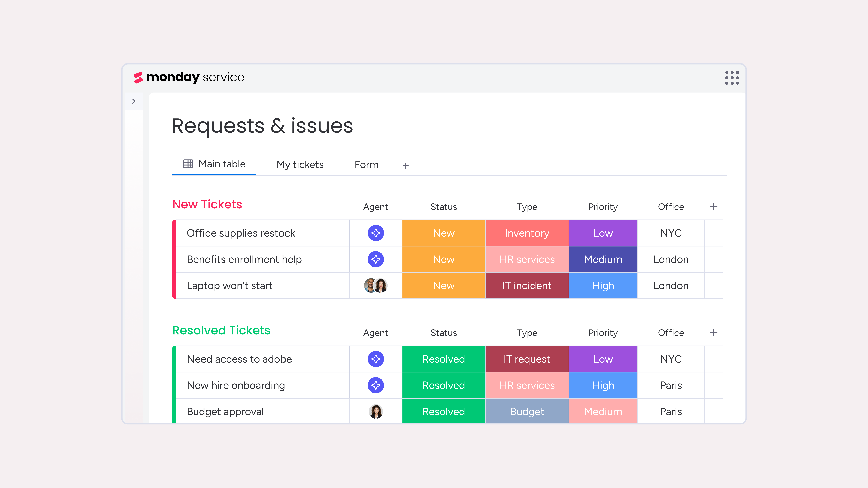868x488 pixels.
Task: Click the monday service logo
Action: 189,77
